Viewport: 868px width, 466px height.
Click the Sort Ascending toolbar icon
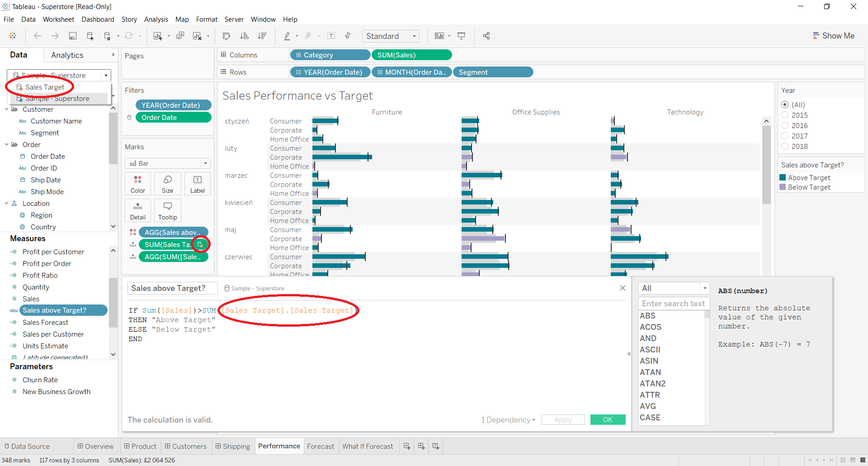pyautogui.click(x=244, y=36)
